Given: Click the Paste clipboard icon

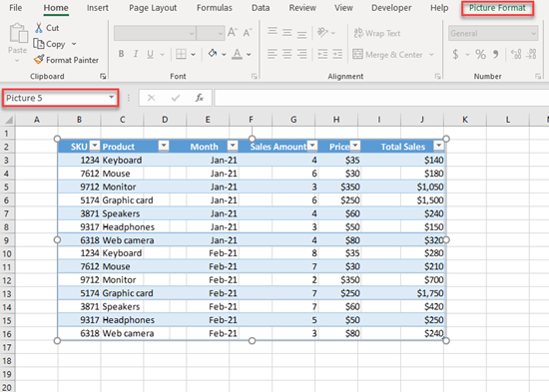Looking at the screenshot, I should (19, 34).
